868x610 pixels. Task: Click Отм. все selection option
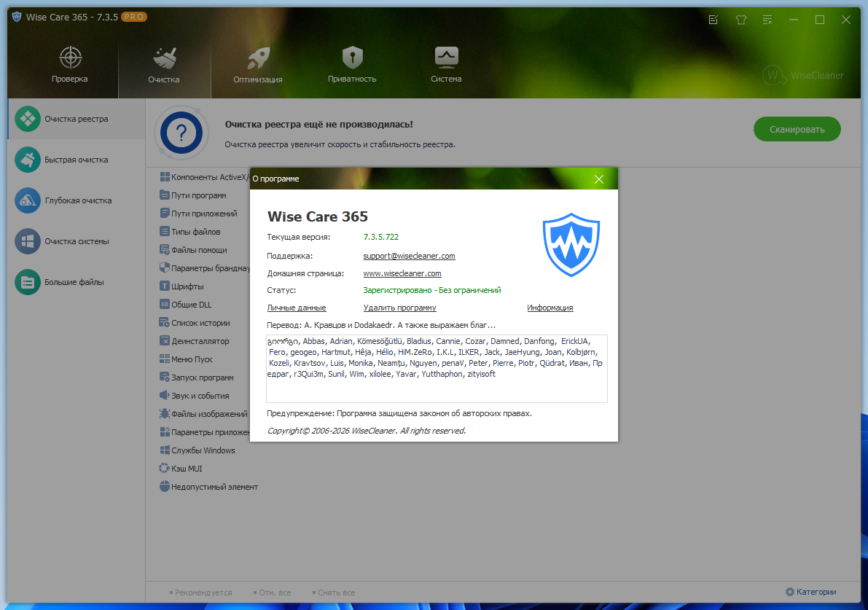pos(272,593)
